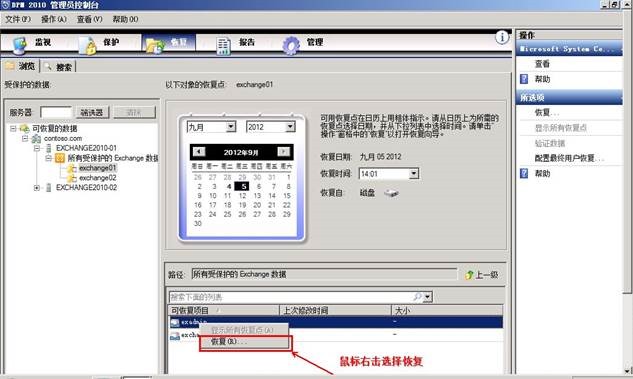Go to previous month in calendar

pos(199,152)
